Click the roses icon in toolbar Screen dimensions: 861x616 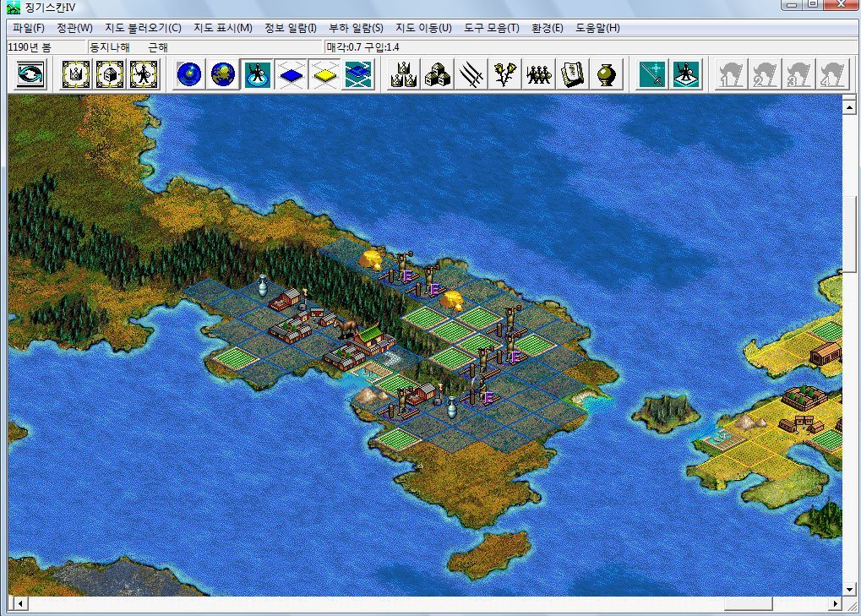(504, 74)
